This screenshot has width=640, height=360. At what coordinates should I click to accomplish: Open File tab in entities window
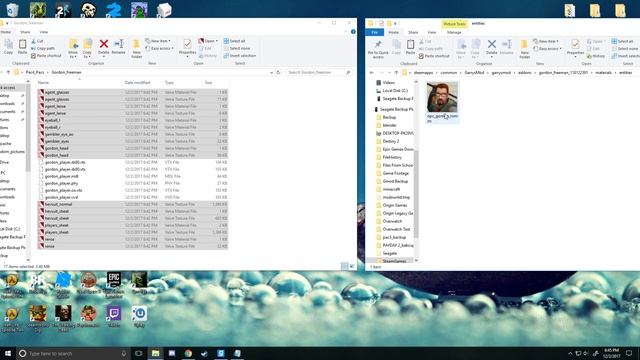click(x=375, y=32)
